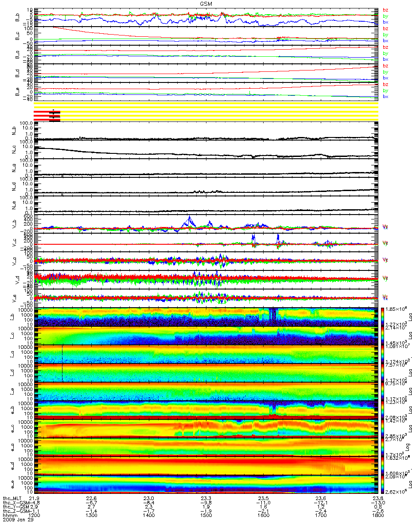This screenshot has width=412, height=532.
Task: Click the i_b ion spectrogram axis label
Action: click(x=13, y=317)
